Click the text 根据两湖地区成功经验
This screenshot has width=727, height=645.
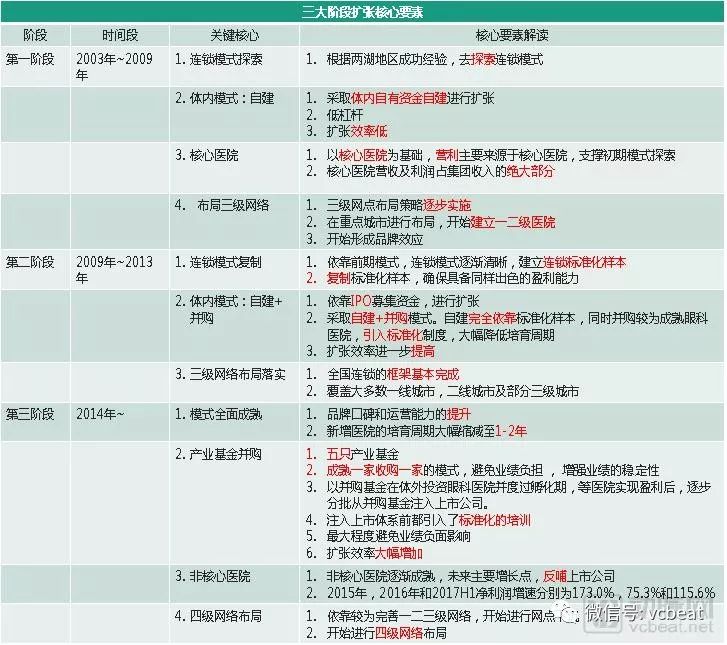[x=387, y=59]
